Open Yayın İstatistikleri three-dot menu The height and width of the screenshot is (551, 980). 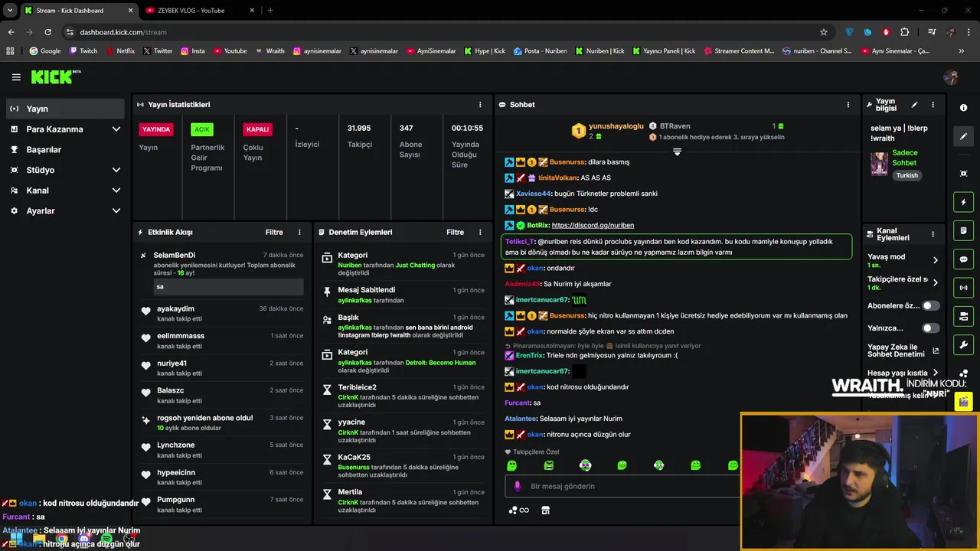click(480, 105)
